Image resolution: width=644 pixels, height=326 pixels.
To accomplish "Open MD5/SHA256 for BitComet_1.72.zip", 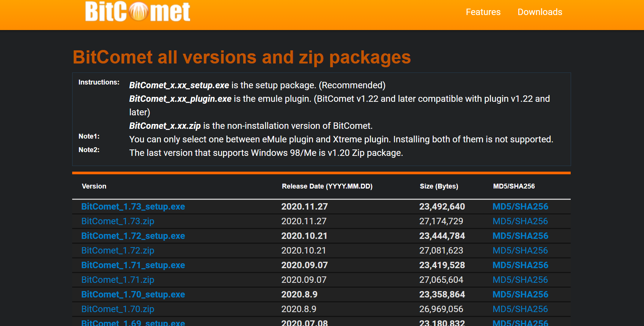I will (520, 251).
